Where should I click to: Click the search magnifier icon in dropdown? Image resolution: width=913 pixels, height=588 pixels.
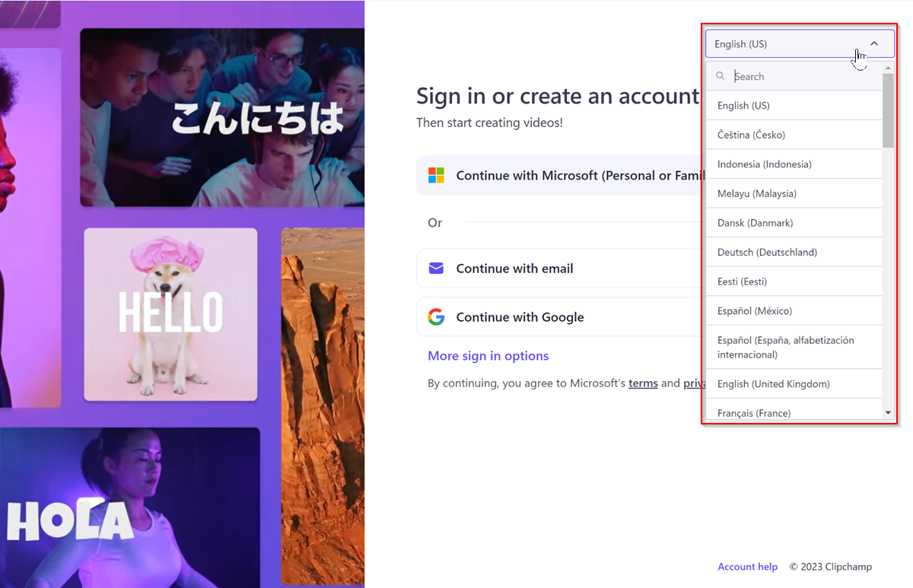coord(721,76)
